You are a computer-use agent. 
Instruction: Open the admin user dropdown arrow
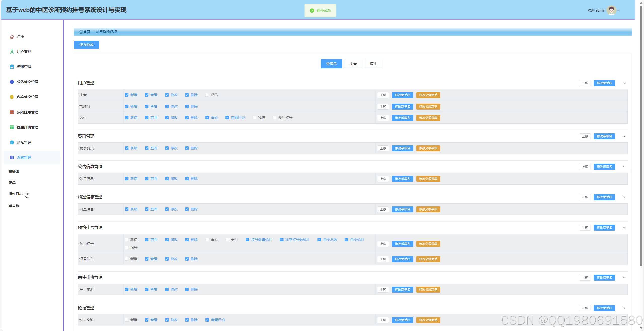click(619, 10)
